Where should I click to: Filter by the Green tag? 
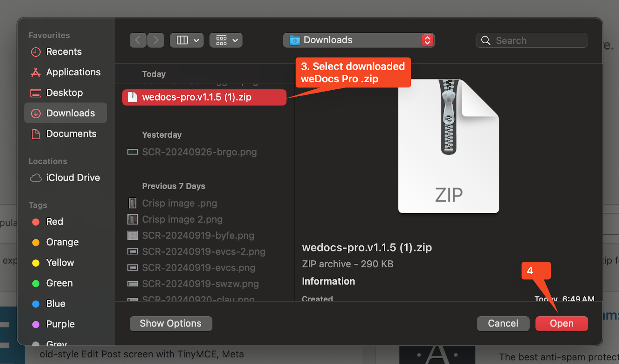pos(59,283)
